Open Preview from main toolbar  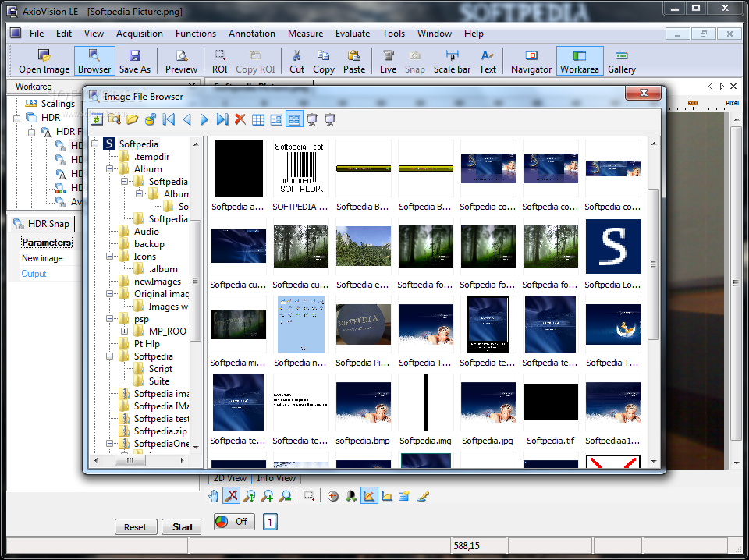[182, 61]
